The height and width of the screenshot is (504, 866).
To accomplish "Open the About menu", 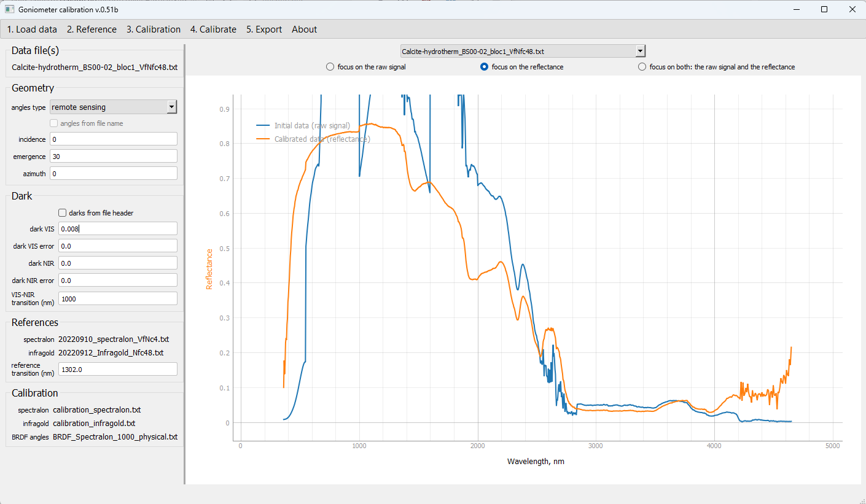I will tap(304, 29).
